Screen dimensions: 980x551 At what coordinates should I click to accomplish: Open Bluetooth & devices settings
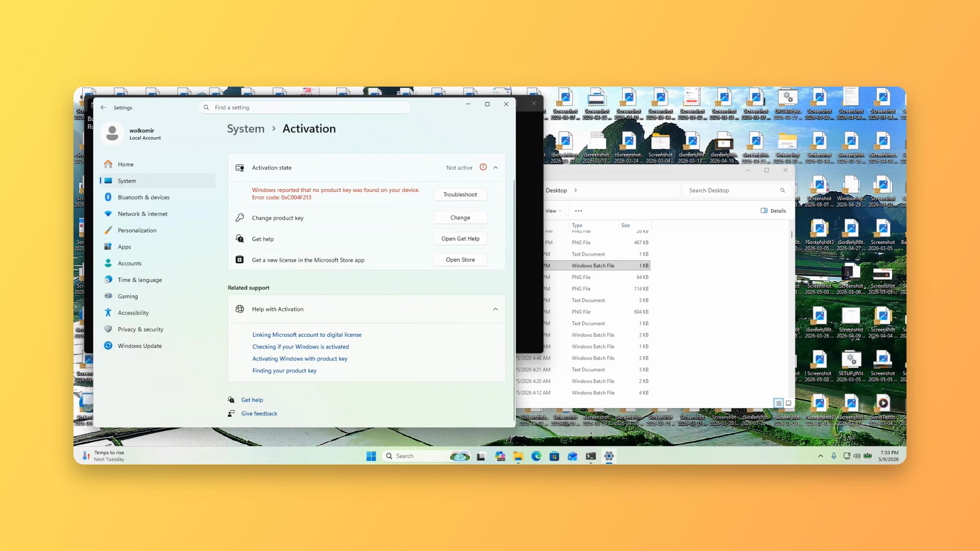(158, 197)
